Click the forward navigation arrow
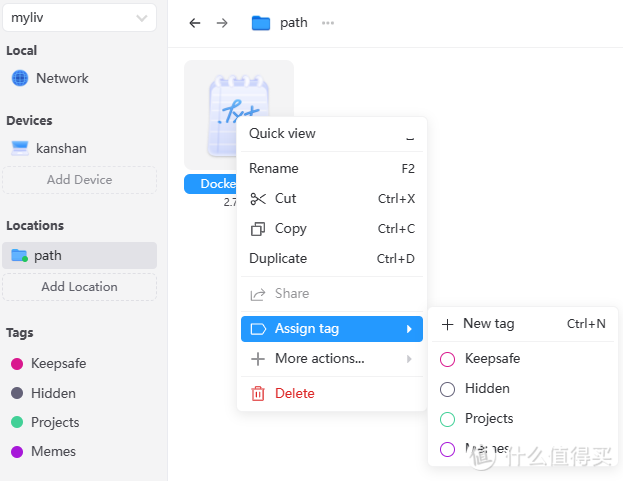Viewport: 623px width, 481px height. 222,23
